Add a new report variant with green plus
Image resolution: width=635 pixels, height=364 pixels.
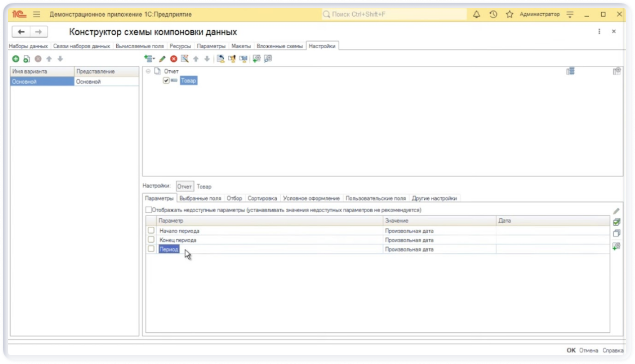[x=15, y=59]
